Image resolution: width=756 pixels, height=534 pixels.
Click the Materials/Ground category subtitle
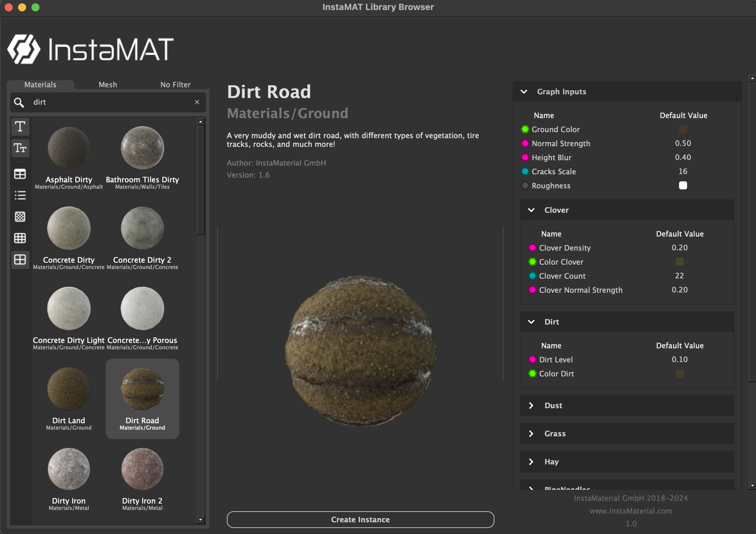(x=288, y=113)
